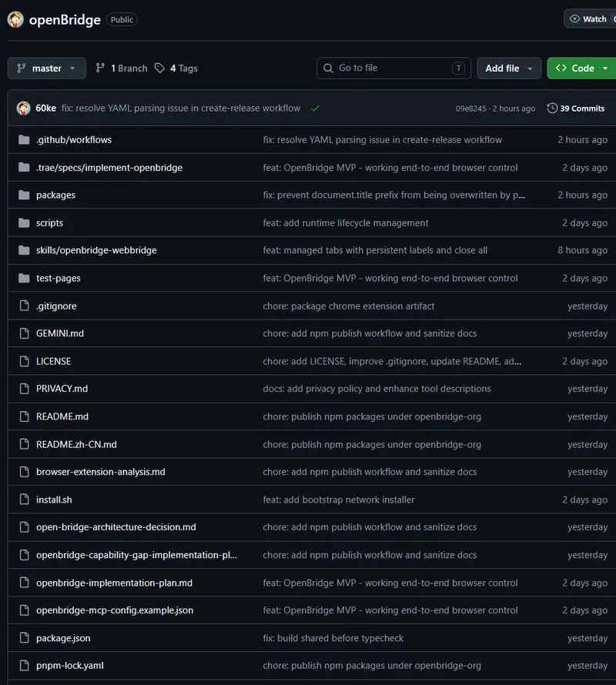This screenshot has width=616, height=685.
Task: Open latest commit message about YAML parsing in header
Action: click(181, 109)
